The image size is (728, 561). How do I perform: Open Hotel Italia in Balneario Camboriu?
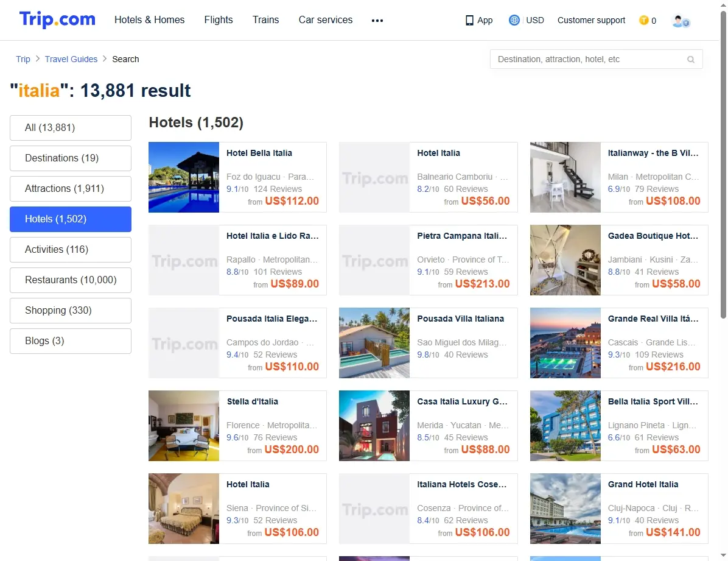428,177
